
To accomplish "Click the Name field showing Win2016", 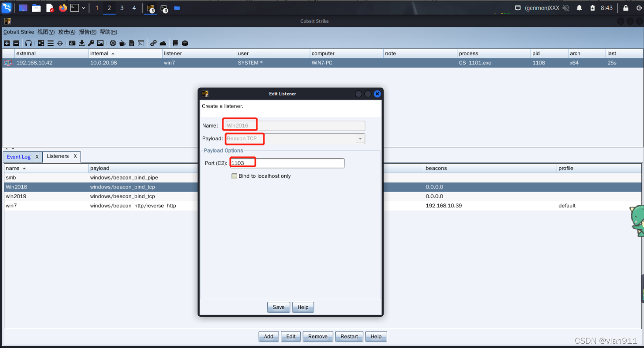I will click(295, 125).
